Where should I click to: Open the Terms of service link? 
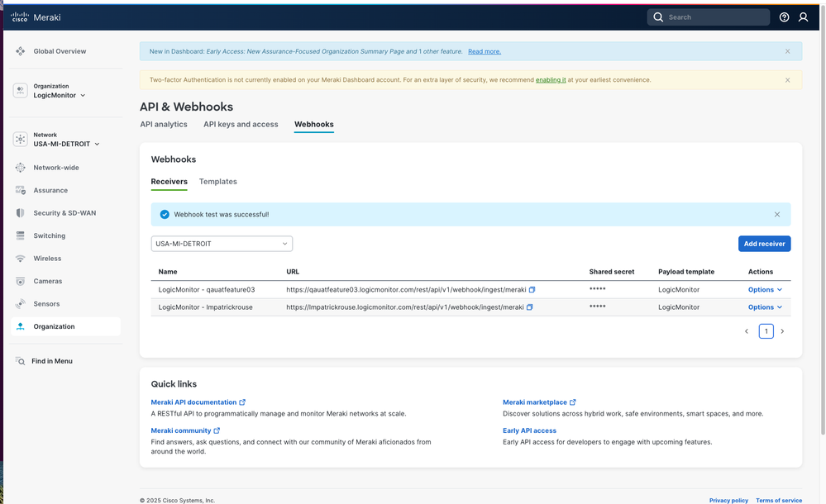pyautogui.click(x=779, y=501)
